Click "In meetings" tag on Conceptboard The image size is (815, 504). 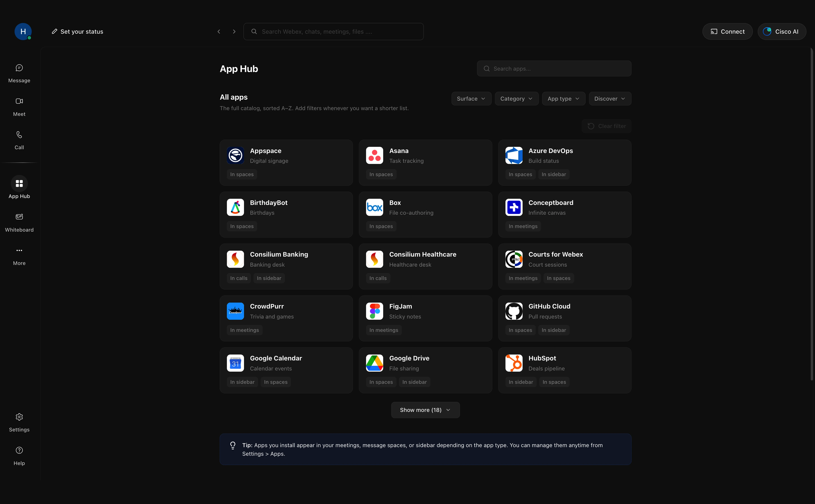[523, 226]
